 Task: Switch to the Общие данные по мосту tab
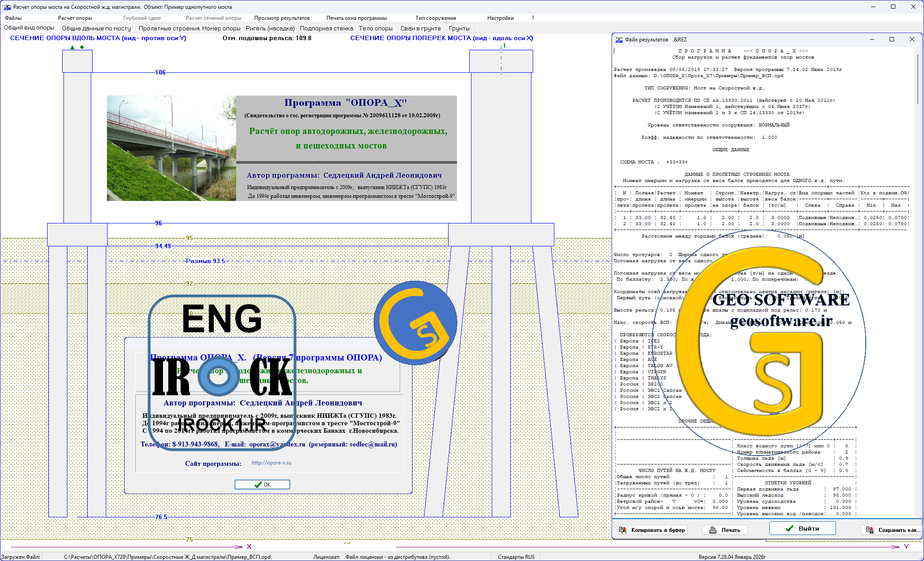[96, 28]
